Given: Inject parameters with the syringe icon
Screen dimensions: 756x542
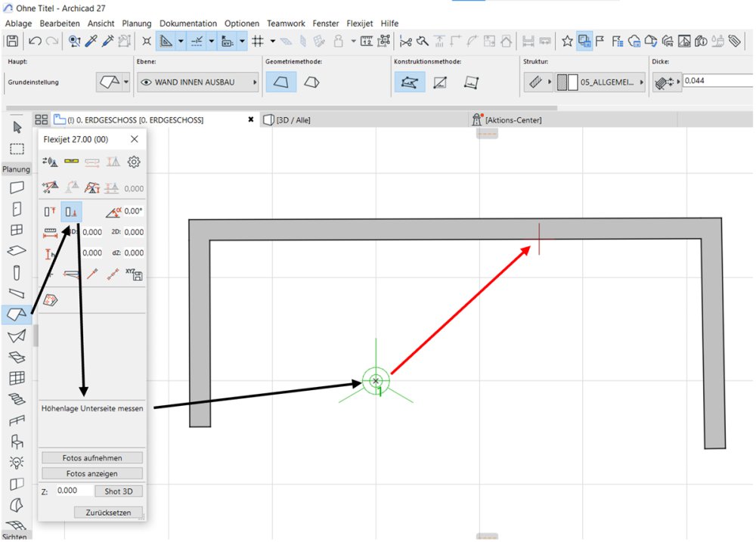Looking at the screenshot, I should [108, 41].
